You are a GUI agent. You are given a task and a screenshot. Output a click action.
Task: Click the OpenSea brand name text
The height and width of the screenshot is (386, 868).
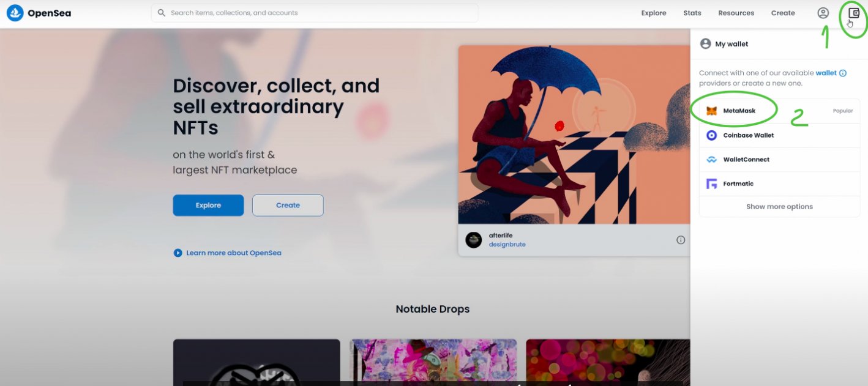49,13
